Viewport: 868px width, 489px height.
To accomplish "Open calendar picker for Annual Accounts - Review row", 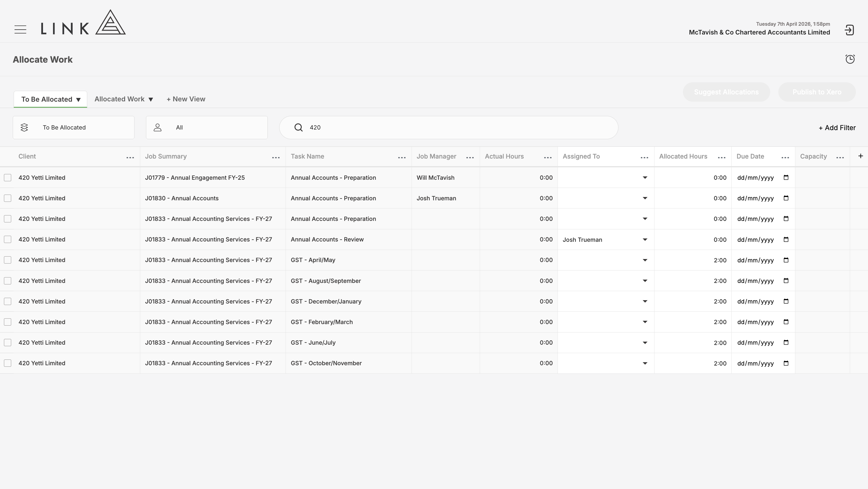I will (x=786, y=239).
